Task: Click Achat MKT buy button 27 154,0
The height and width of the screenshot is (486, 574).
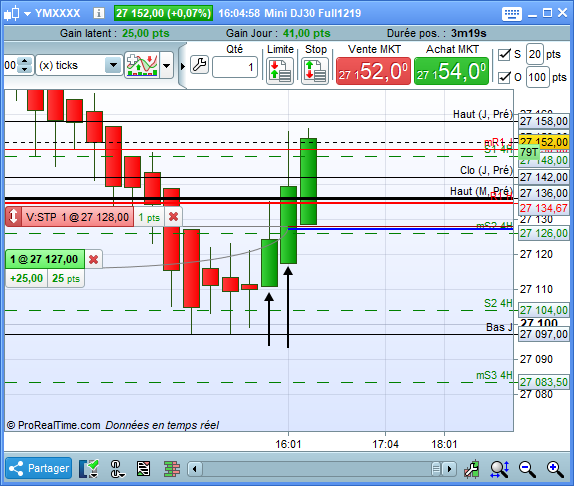Action: point(451,71)
